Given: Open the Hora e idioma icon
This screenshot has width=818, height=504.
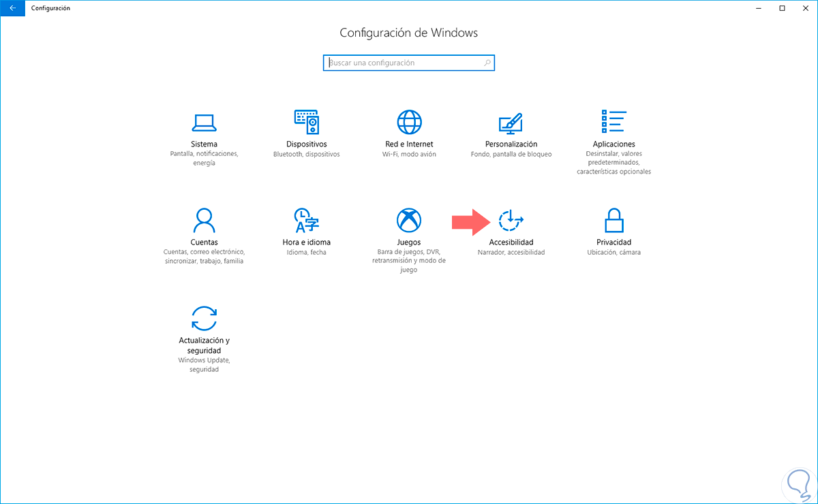Looking at the screenshot, I should pos(307,220).
